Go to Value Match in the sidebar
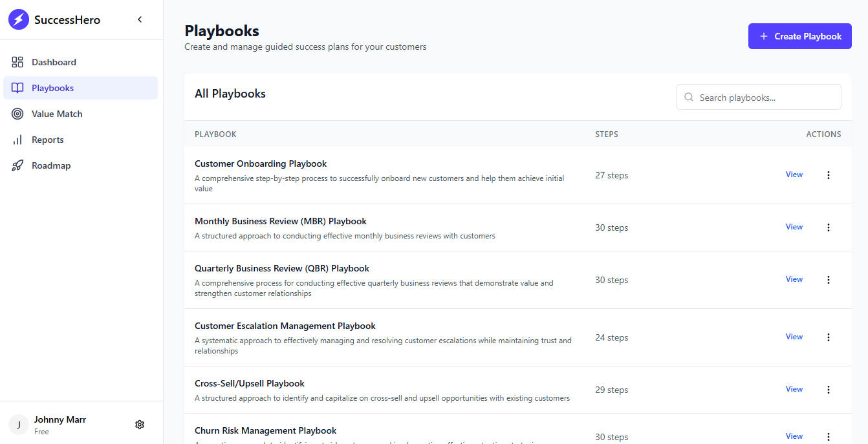Viewport: 868px width, 444px height. click(57, 114)
